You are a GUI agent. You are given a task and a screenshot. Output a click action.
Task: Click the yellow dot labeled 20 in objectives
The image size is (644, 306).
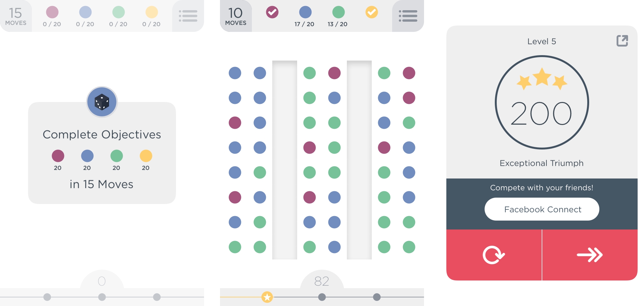click(146, 156)
